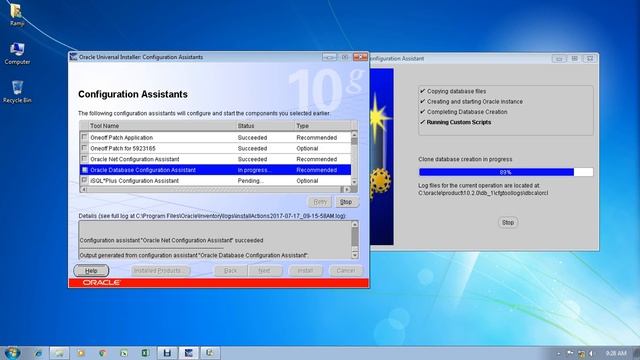This screenshot has height=360, width=640.
Task: Click 'Creating and starting Oracle instance' step
Action: click(x=475, y=102)
